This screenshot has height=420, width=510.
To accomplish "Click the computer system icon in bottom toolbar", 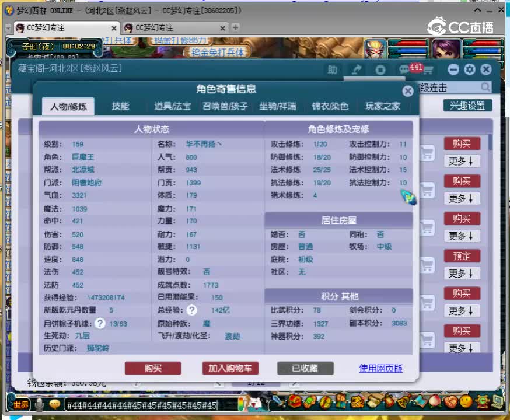I will 497,402.
